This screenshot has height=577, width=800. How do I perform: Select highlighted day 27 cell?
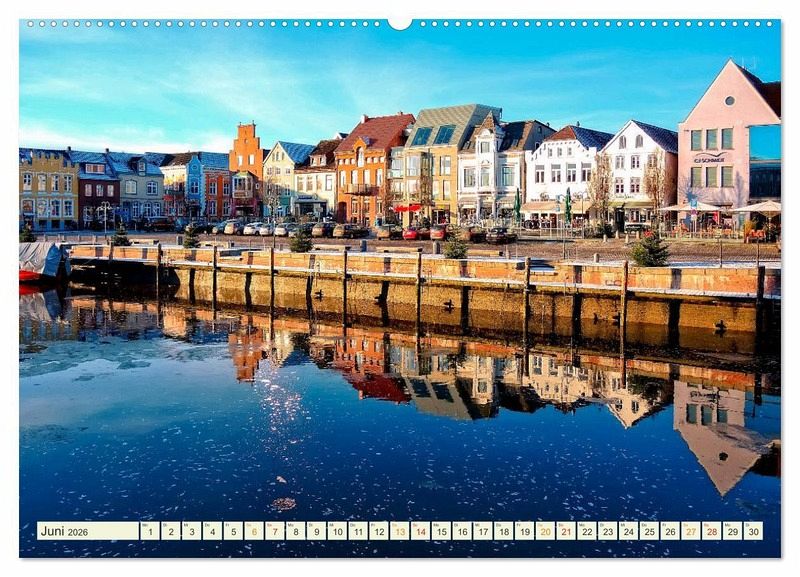pyautogui.click(x=691, y=531)
